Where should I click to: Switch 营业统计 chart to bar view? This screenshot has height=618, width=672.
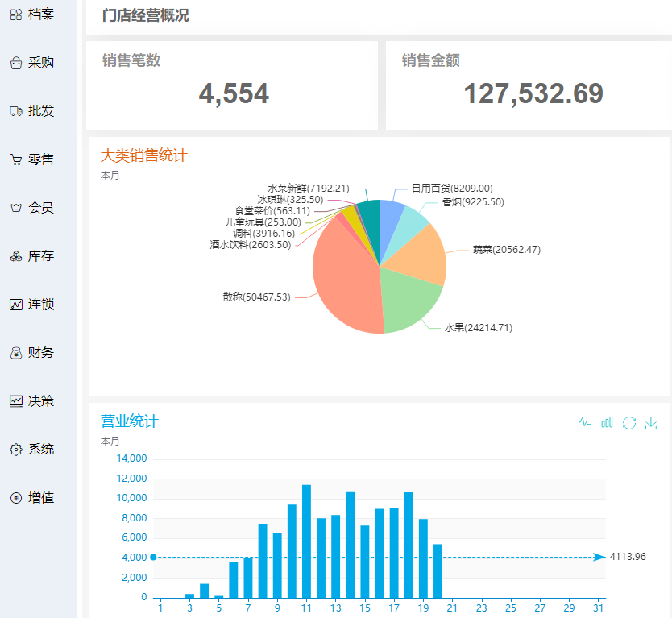click(x=608, y=423)
